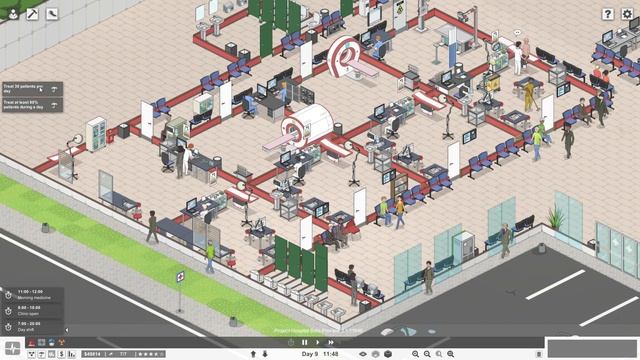Image resolution: width=640 pixels, height=360 pixels.
Task: Pause the game simulation
Action: point(304,342)
